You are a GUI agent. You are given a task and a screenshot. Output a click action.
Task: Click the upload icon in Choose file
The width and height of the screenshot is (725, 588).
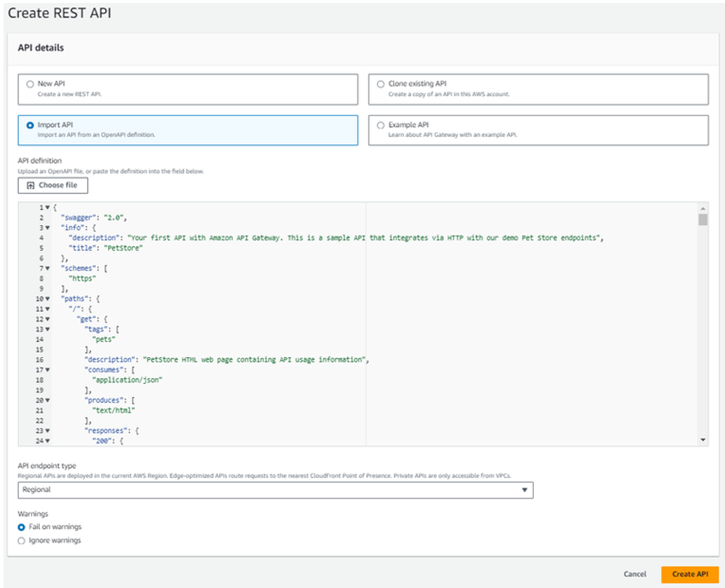pos(30,185)
